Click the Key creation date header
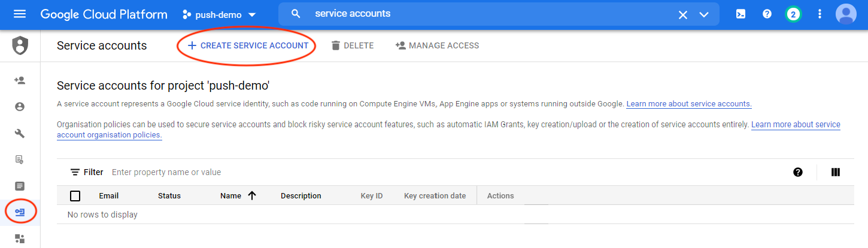This screenshot has width=868, height=248. (435, 196)
